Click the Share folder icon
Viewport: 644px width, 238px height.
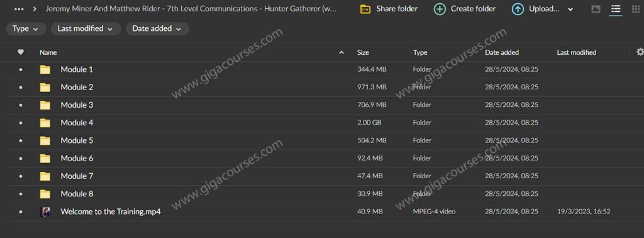coord(365,9)
